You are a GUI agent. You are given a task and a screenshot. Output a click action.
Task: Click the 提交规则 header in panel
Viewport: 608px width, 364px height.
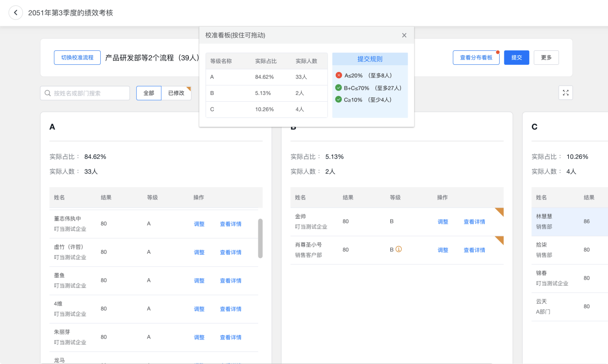point(370,59)
